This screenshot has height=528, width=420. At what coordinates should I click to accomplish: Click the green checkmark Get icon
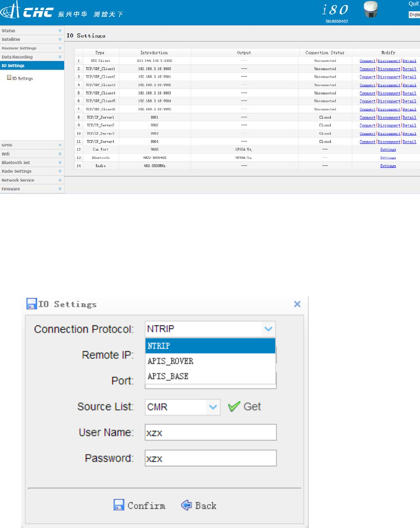click(x=234, y=406)
